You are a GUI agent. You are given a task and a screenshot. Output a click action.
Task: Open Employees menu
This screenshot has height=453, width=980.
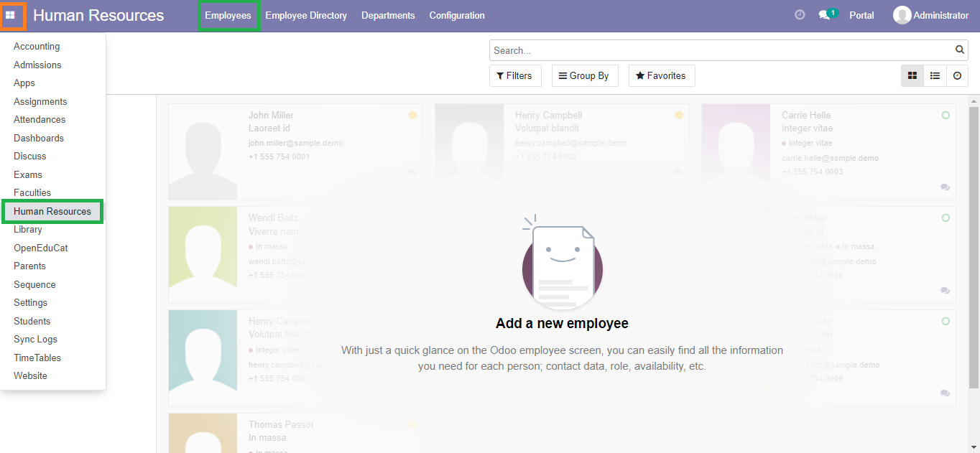click(228, 16)
